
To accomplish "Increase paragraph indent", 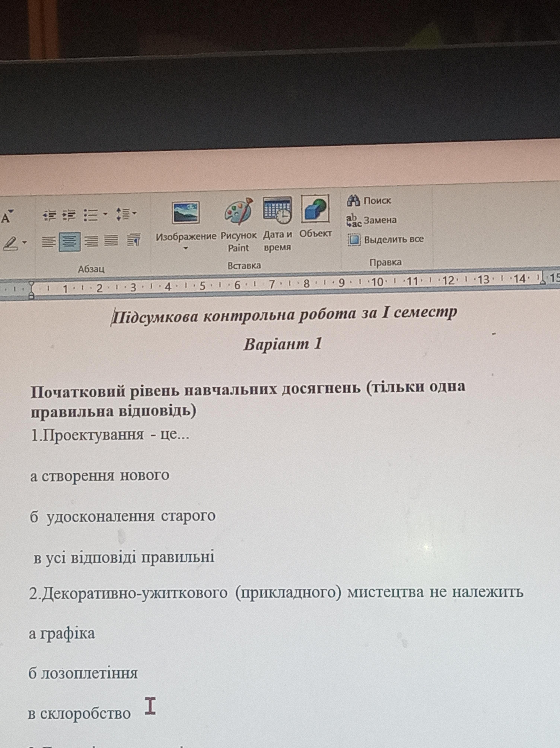I will tap(69, 215).
